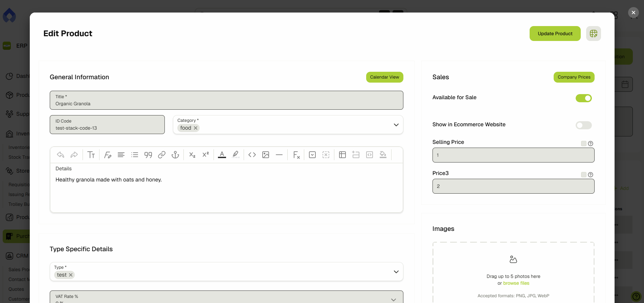Click the Update Product button
This screenshot has width=644, height=303.
[x=555, y=34]
